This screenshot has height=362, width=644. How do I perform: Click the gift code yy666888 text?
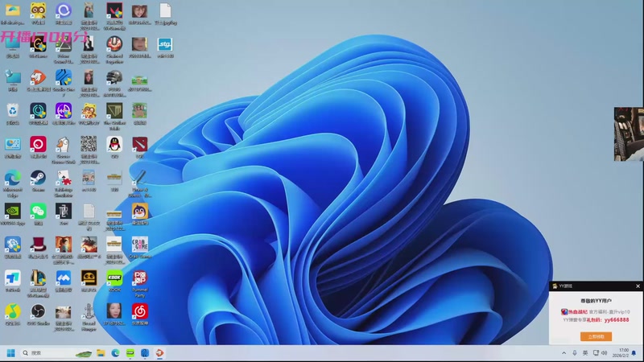(617, 319)
